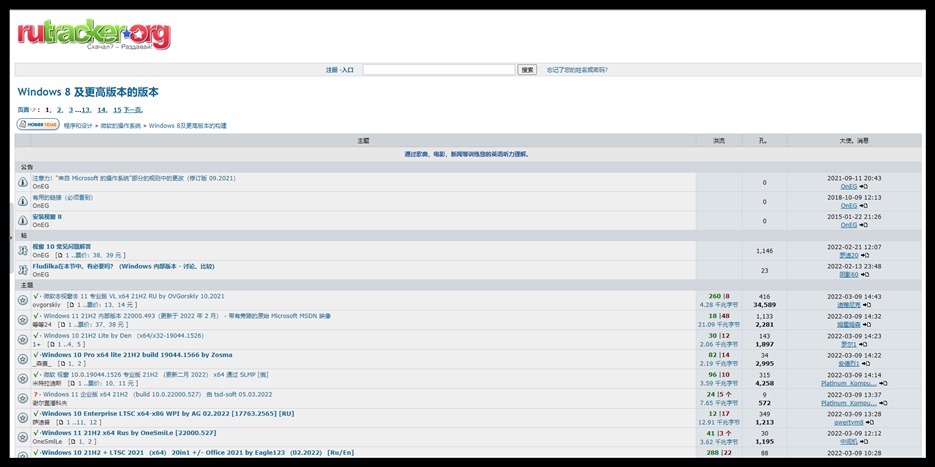Click the 主题 column header
The height and width of the screenshot is (467, 935).
(363, 141)
